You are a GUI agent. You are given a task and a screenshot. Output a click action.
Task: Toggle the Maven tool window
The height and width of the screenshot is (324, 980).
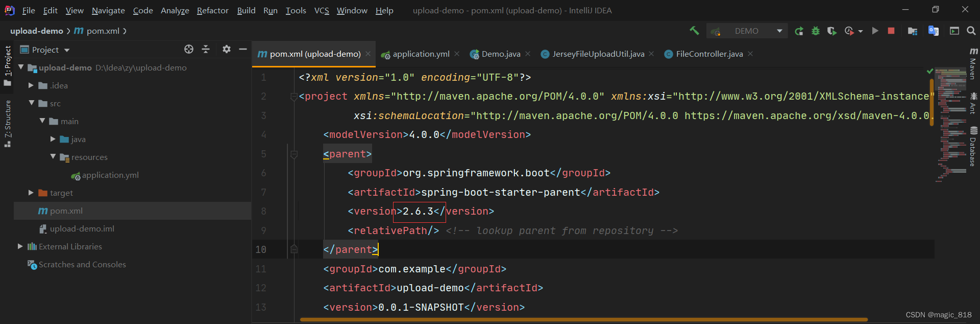pos(973,63)
